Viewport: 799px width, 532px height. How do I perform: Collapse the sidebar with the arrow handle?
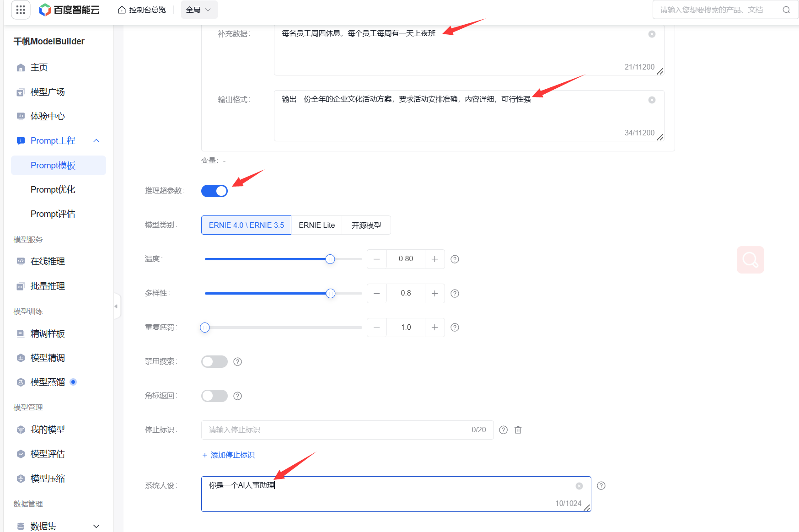pyautogui.click(x=117, y=306)
